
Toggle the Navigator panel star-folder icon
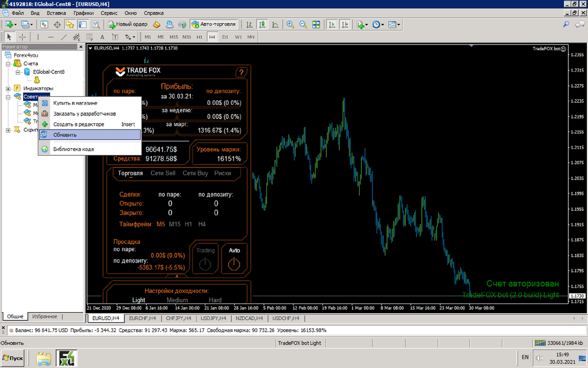coord(70,24)
